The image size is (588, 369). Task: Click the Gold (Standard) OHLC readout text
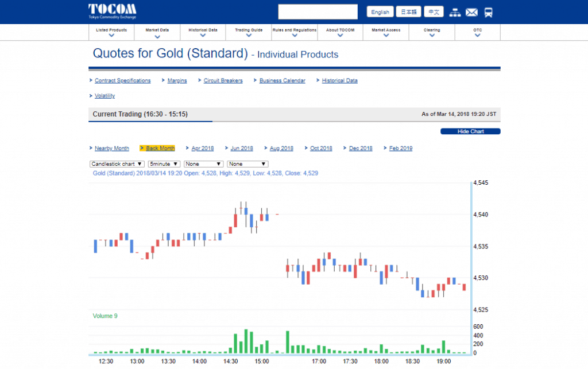(206, 173)
